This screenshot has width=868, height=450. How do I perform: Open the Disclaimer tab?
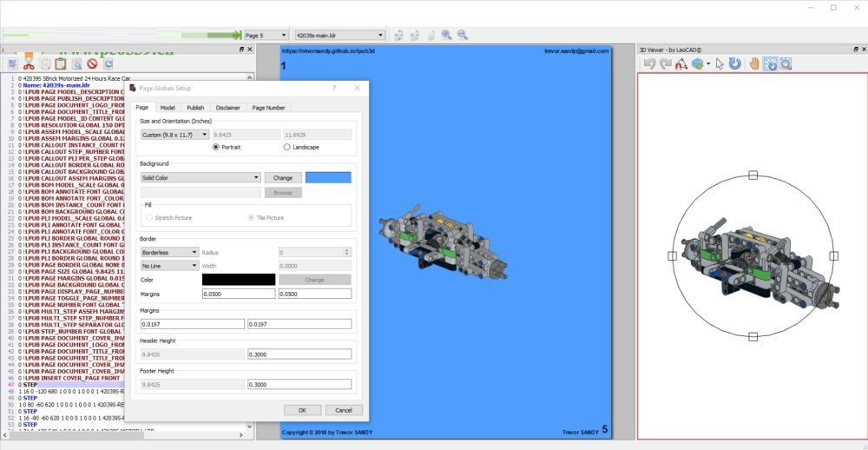click(228, 108)
